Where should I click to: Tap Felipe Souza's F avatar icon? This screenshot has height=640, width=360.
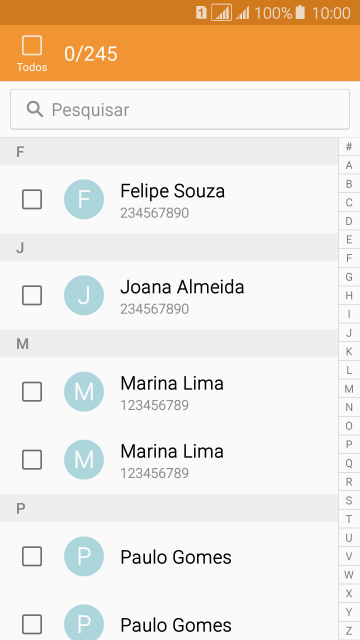(84, 199)
